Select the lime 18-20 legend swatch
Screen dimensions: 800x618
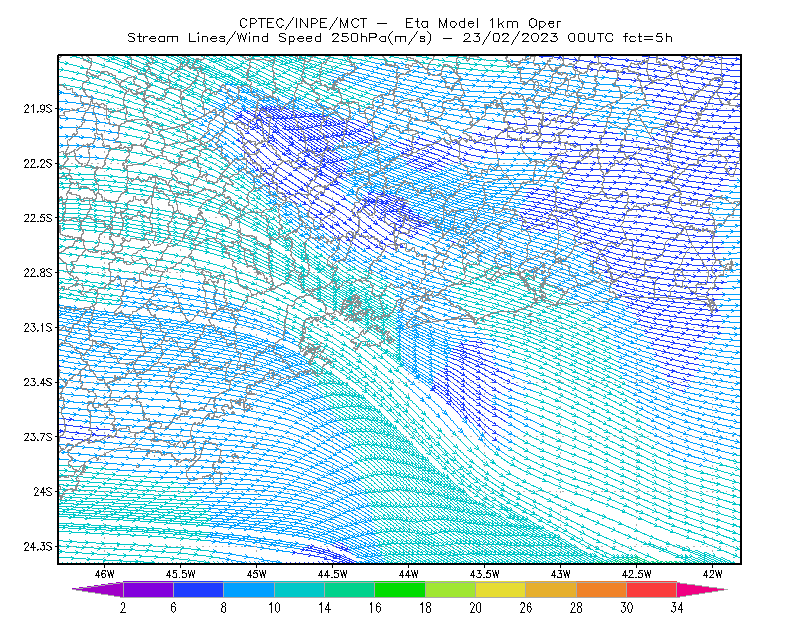click(x=451, y=589)
